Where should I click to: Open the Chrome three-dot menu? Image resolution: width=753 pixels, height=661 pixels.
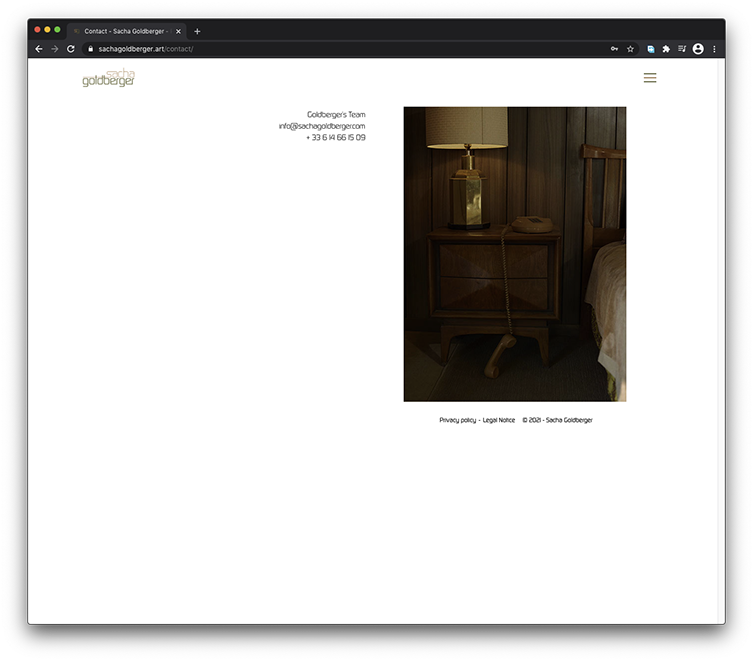pyautogui.click(x=714, y=48)
